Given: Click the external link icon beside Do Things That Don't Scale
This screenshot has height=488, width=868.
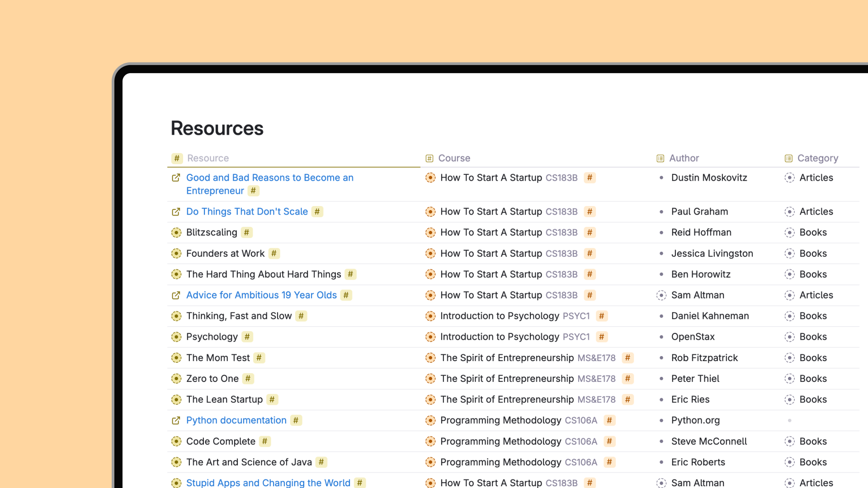Looking at the screenshot, I should pos(176,212).
